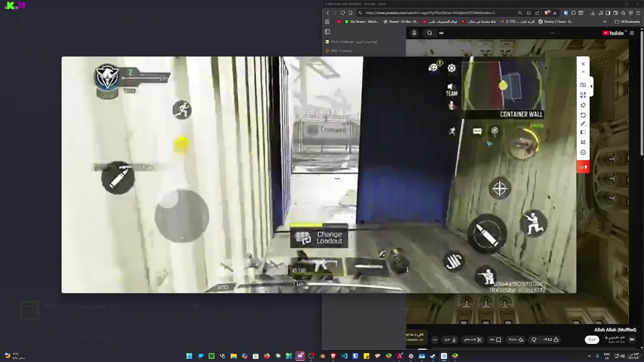
Task: Click the Brave back navigation arrow
Action: click(x=328, y=13)
